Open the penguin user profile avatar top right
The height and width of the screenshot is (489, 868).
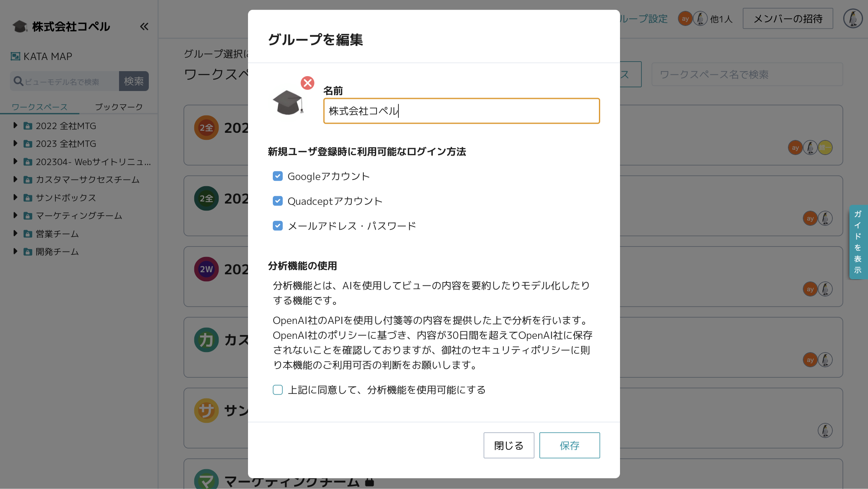point(853,19)
